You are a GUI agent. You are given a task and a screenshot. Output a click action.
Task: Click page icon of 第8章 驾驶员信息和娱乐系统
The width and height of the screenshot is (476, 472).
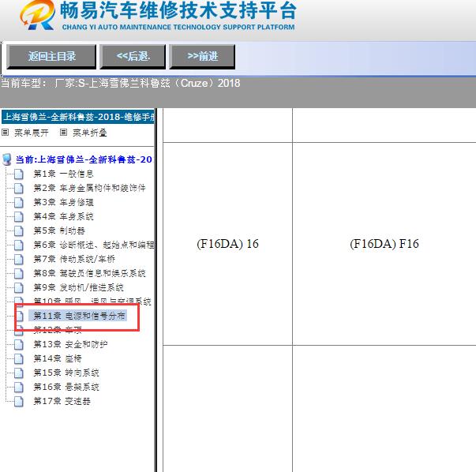click(x=19, y=274)
